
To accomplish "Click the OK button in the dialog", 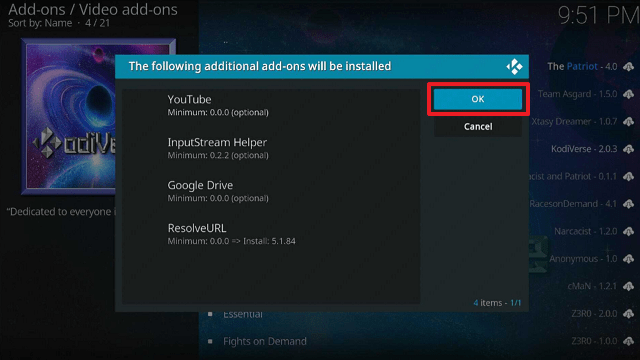I will click(478, 99).
